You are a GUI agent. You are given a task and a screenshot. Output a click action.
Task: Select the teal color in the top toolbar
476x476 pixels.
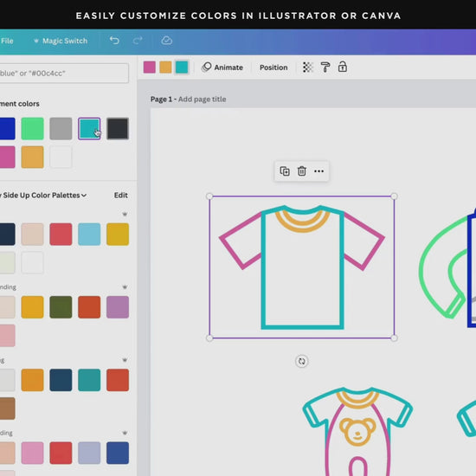[x=182, y=68]
